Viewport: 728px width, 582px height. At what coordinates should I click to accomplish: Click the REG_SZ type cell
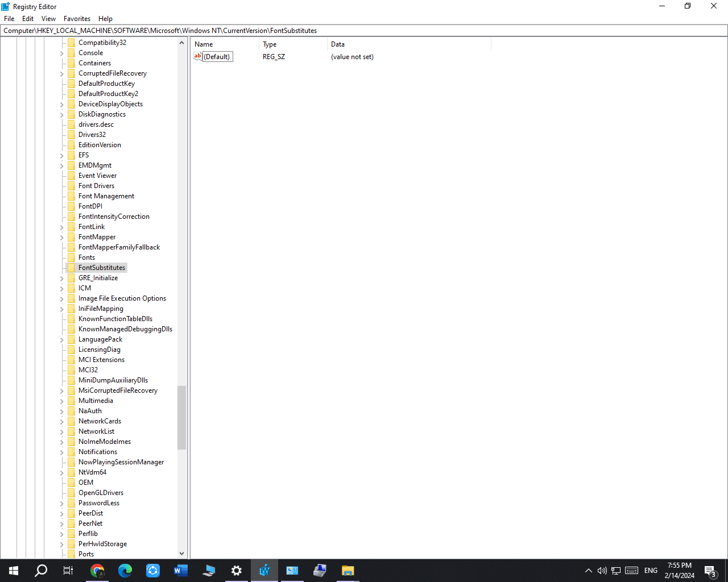coord(274,57)
